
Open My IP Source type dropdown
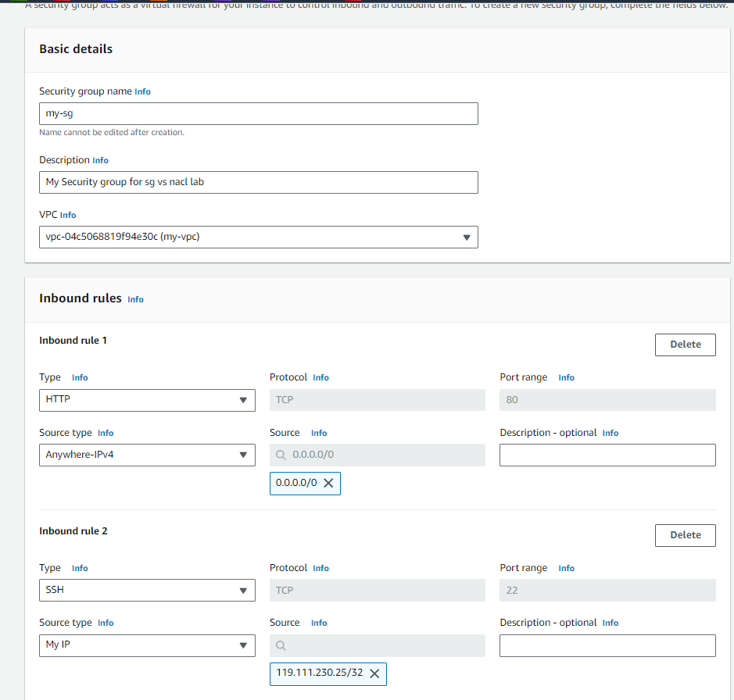[x=147, y=645]
